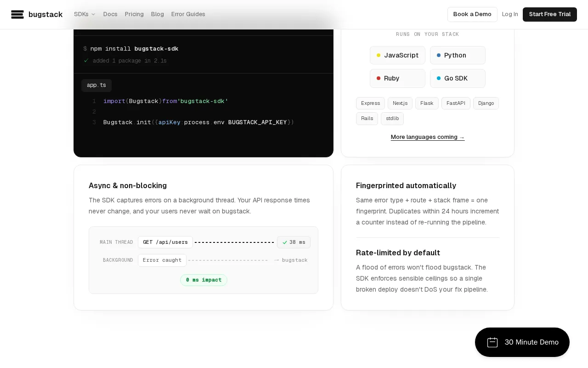Select the app.ts file tab
The height and width of the screenshot is (368, 588).
(96, 85)
